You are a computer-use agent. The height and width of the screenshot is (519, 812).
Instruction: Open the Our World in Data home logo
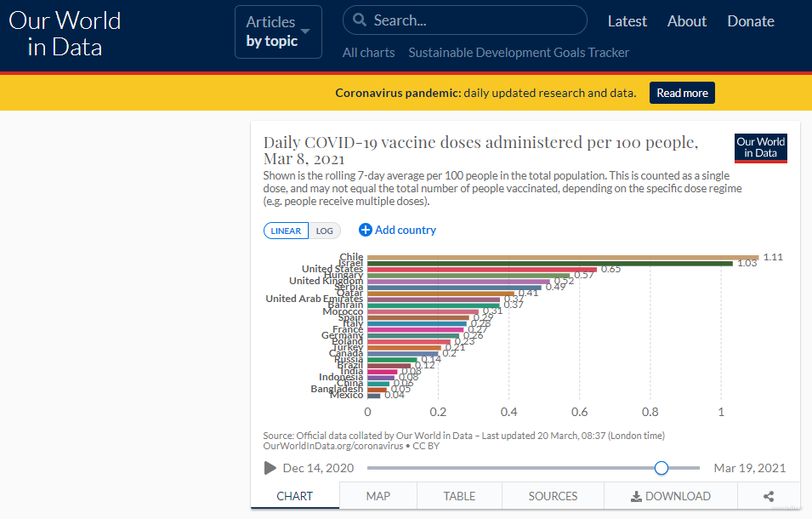coord(65,34)
